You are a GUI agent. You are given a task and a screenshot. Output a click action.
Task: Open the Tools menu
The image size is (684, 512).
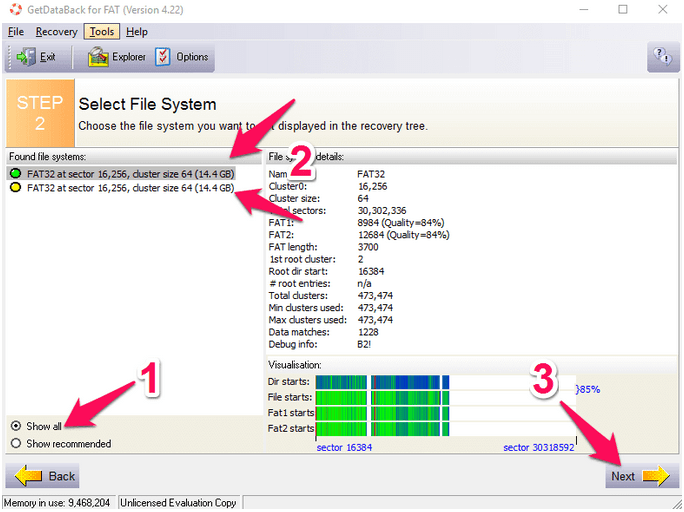(x=102, y=32)
